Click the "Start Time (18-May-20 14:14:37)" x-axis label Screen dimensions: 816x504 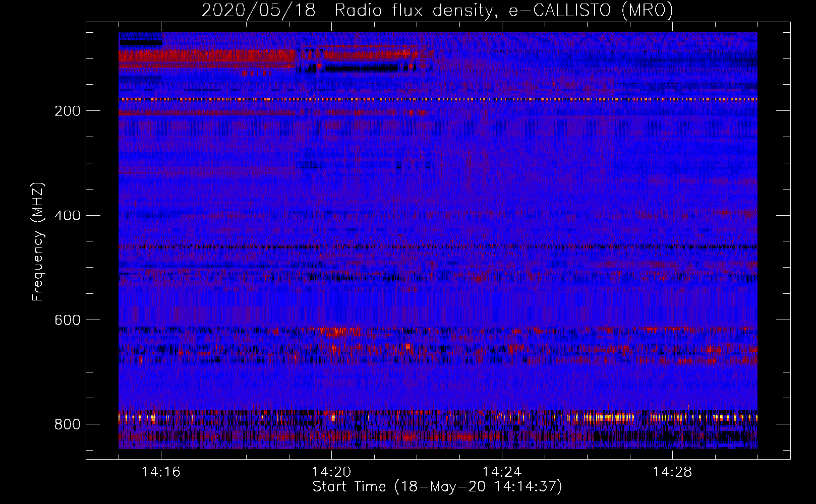437,487
